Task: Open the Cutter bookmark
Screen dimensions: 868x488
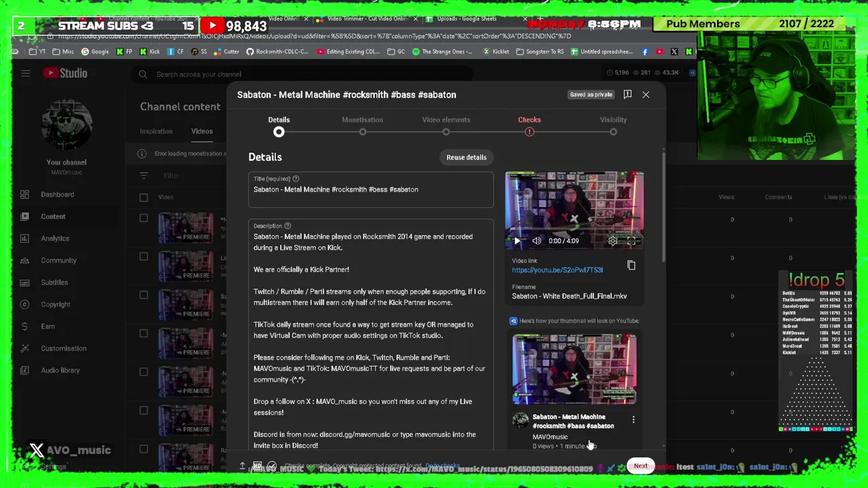Action: [x=226, y=52]
